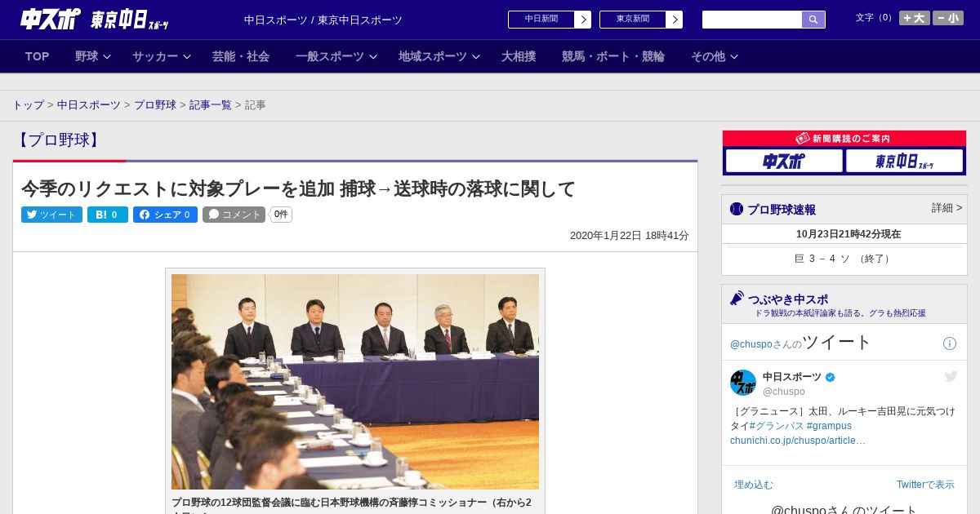Click the 0件 comment count
Image resolution: width=980 pixels, height=514 pixels.
(x=281, y=215)
